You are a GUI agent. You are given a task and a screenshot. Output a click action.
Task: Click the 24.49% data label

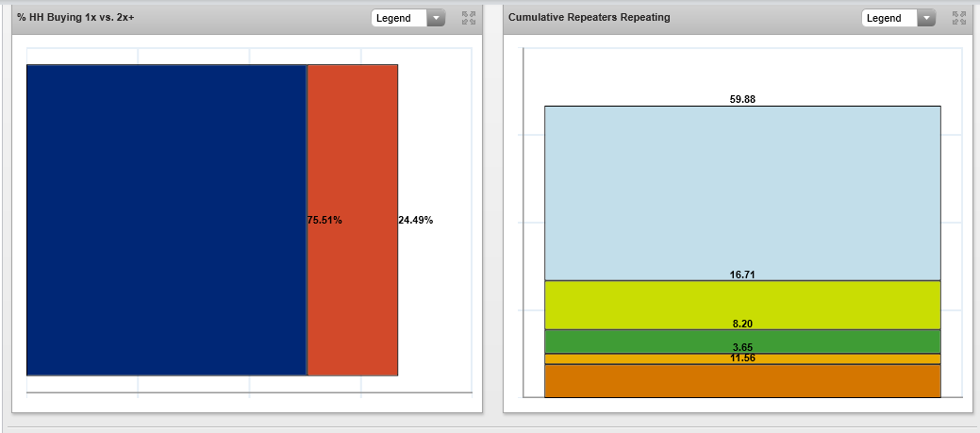416,220
